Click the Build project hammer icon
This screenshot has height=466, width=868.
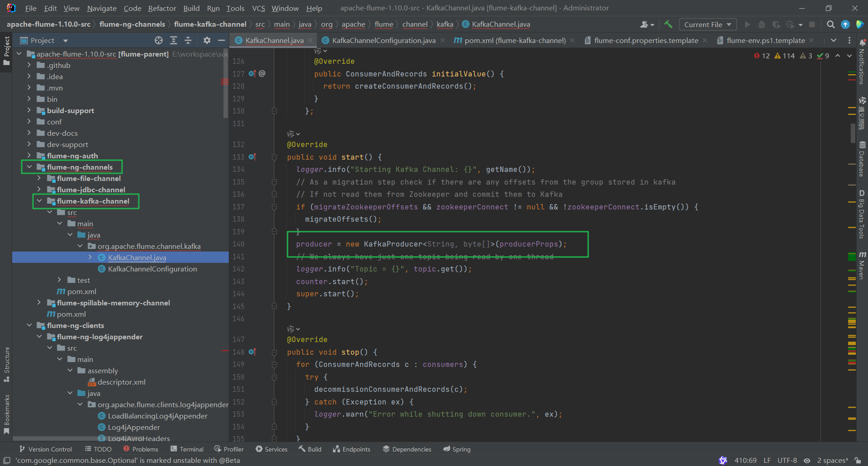(668, 24)
